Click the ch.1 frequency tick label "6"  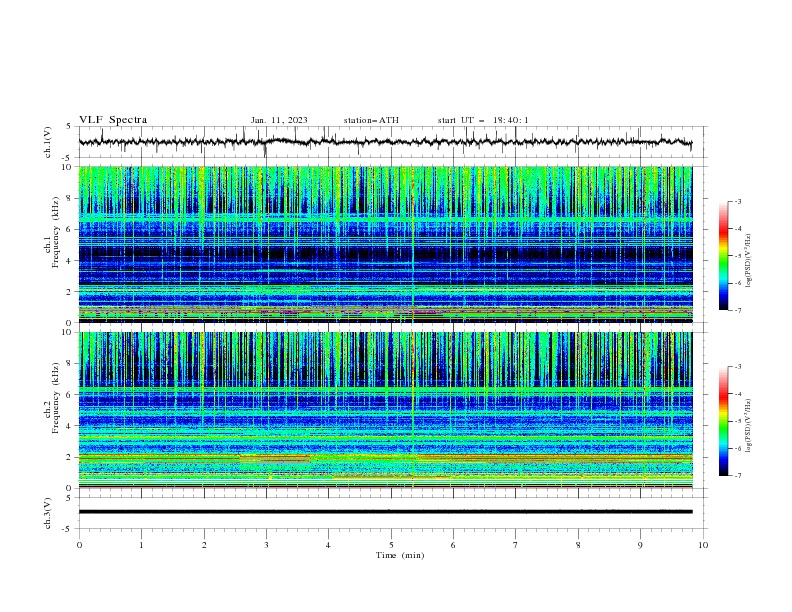coord(70,229)
